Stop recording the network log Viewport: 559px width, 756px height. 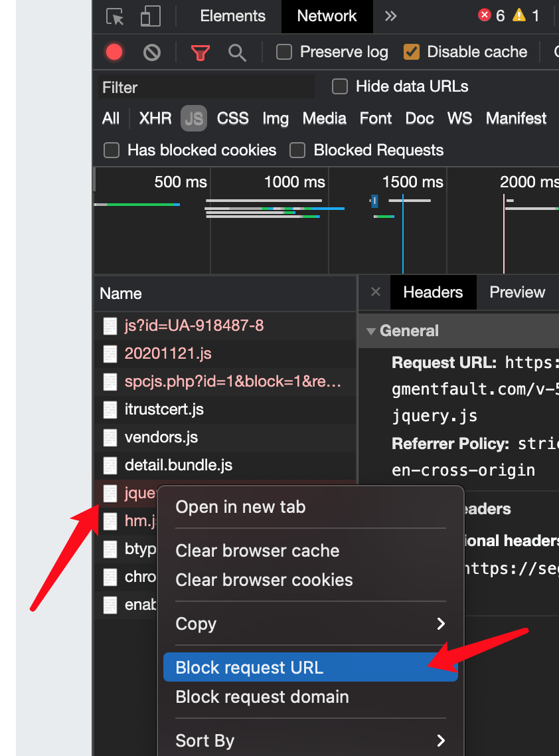point(114,52)
